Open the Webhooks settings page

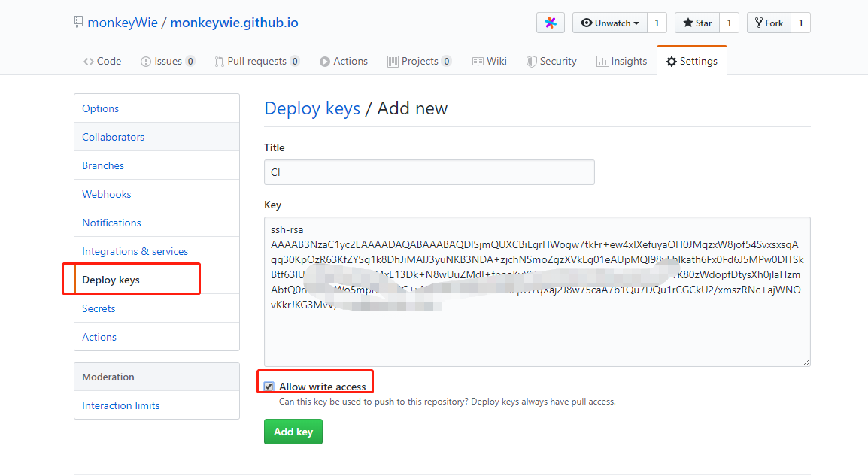[x=107, y=194]
